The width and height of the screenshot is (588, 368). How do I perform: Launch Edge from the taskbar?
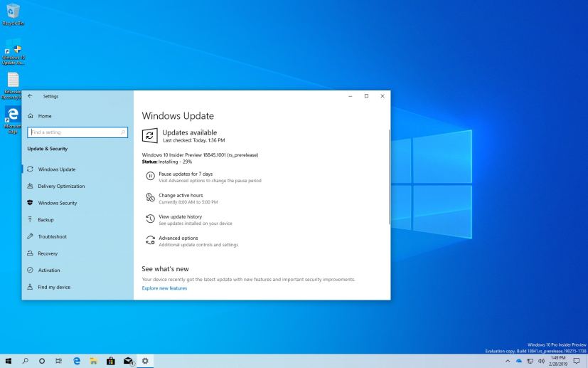point(77,361)
